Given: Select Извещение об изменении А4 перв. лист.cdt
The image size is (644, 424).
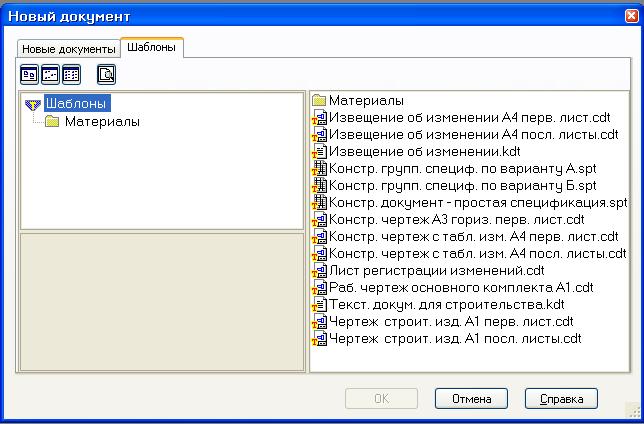Looking at the screenshot, I should click(x=470, y=118).
